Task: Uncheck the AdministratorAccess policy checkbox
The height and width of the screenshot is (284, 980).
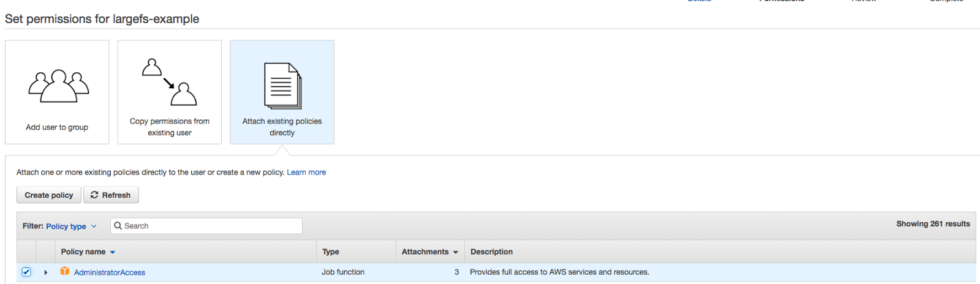Action: [x=26, y=272]
